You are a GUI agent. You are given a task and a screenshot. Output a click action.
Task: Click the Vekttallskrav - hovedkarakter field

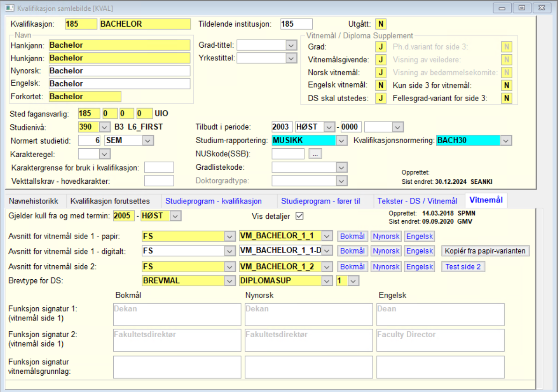159,181
